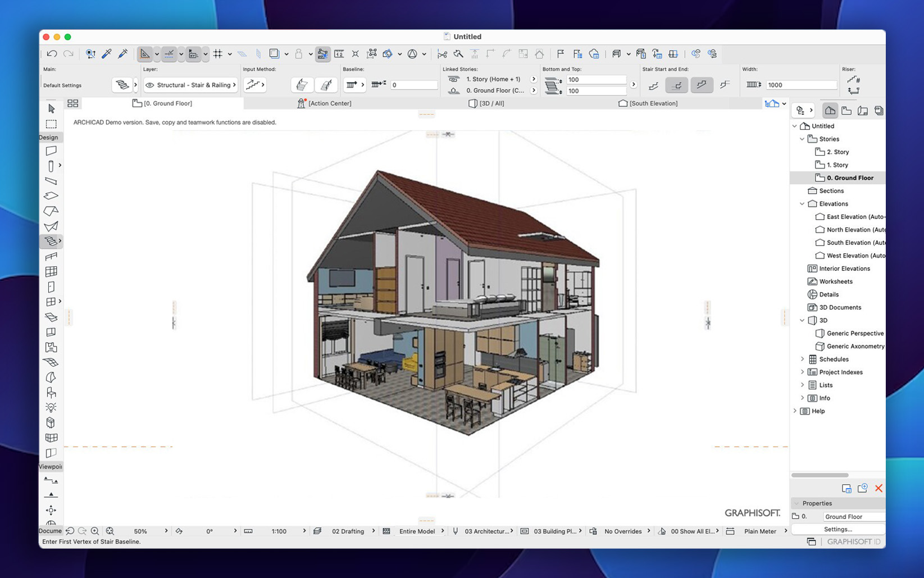The height and width of the screenshot is (578, 924).
Task: Open the 1. Story item in Navigator
Action: (x=837, y=165)
